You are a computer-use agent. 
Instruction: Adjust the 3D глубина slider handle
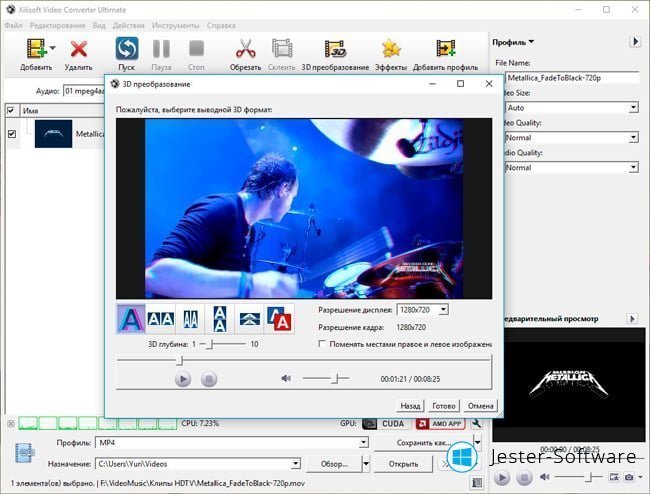click(x=210, y=344)
